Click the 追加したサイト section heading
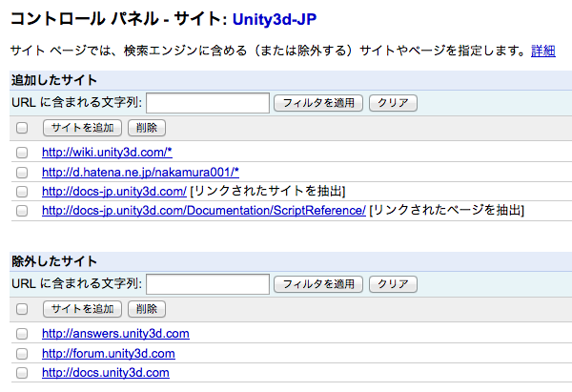 (54, 80)
